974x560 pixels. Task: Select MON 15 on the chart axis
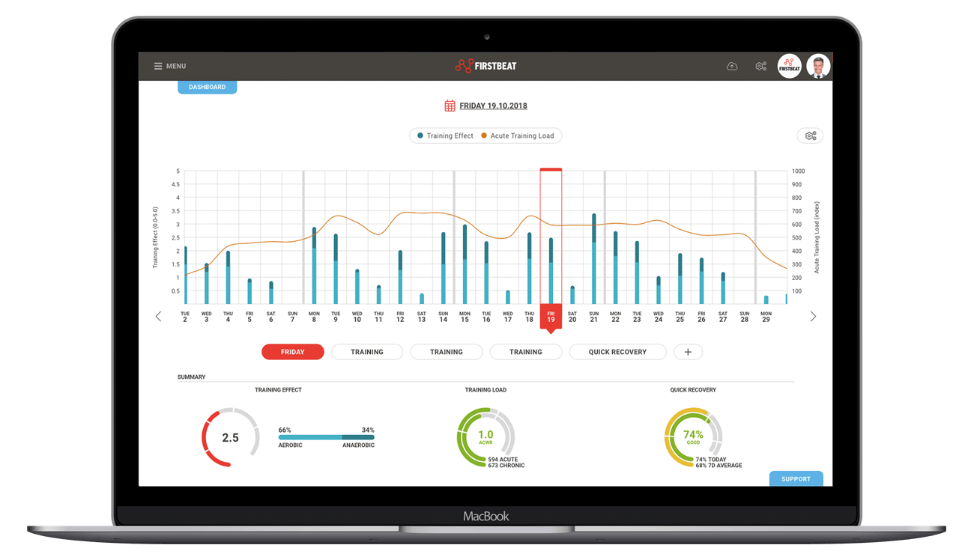click(465, 317)
